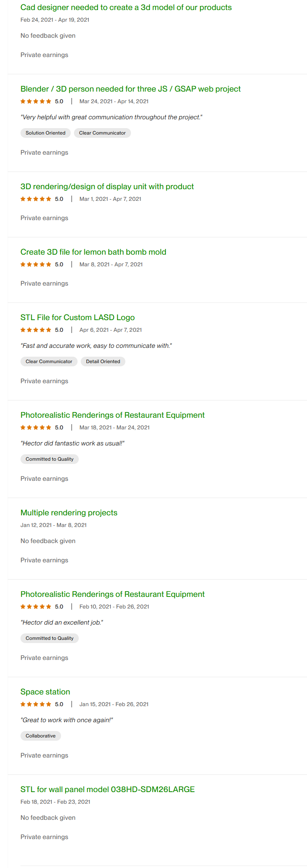Click star rating of Blender three JS job

coord(36,102)
